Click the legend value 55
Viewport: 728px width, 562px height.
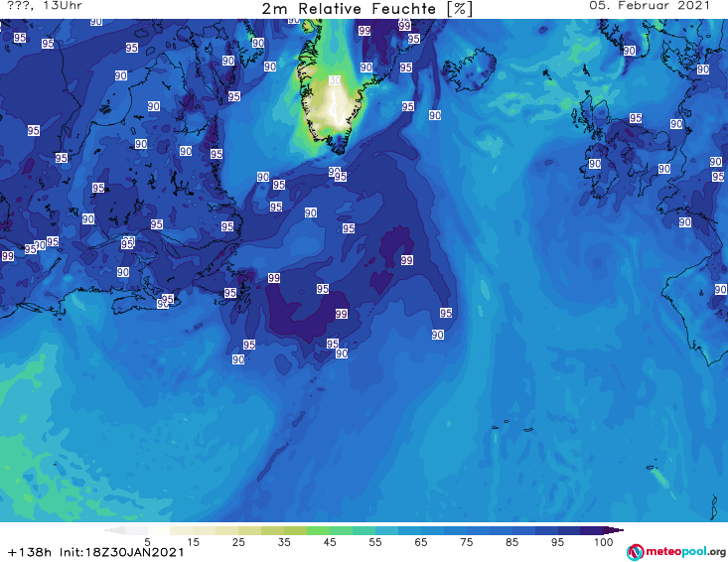coord(375,542)
